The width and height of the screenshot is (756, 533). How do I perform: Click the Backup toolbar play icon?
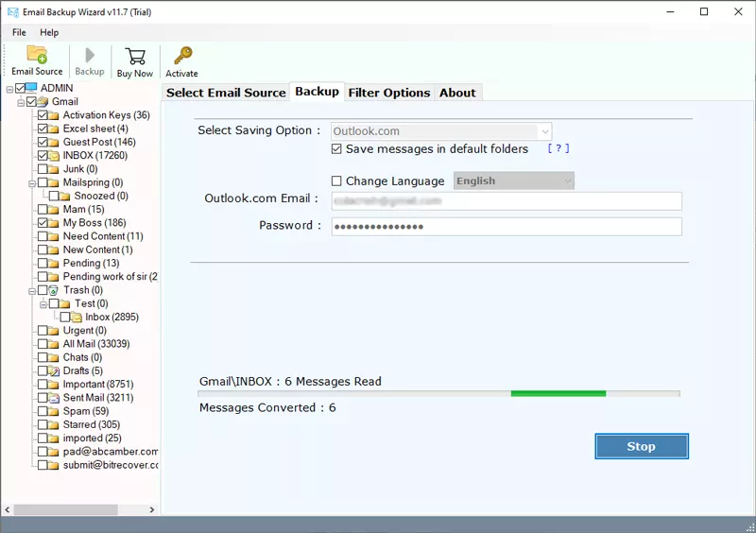pyautogui.click(x=90, y=55)
